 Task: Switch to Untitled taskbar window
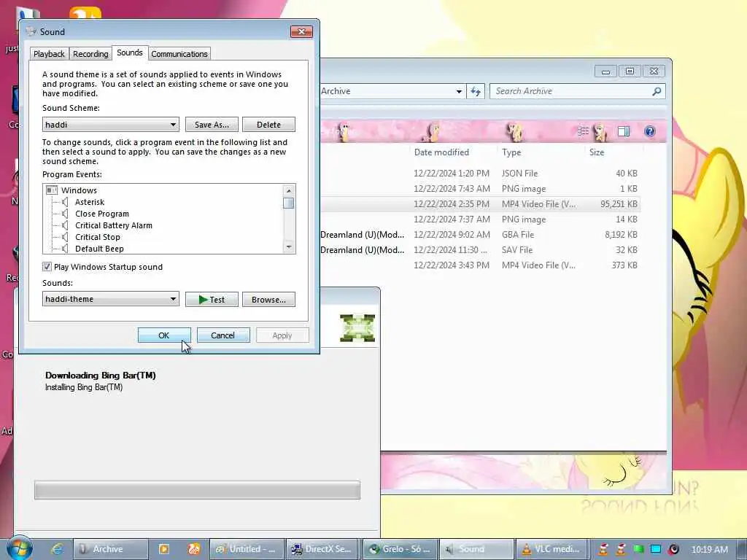tap(247, 549)
